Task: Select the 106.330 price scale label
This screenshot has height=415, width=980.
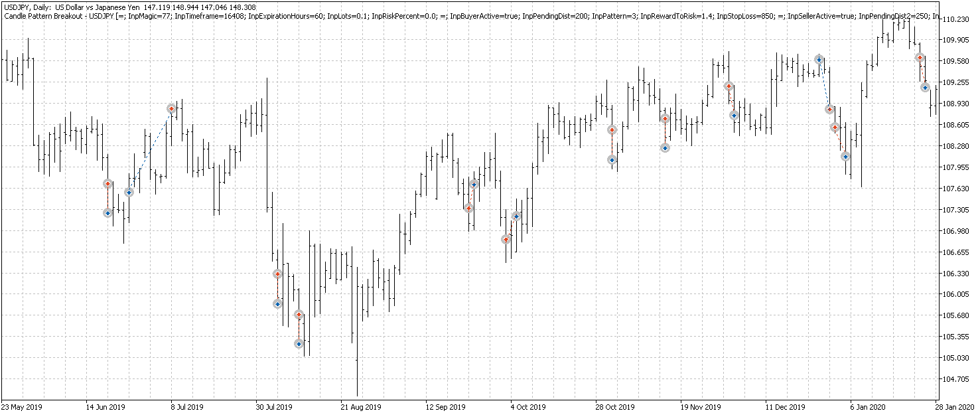Action: click(956, 274)
